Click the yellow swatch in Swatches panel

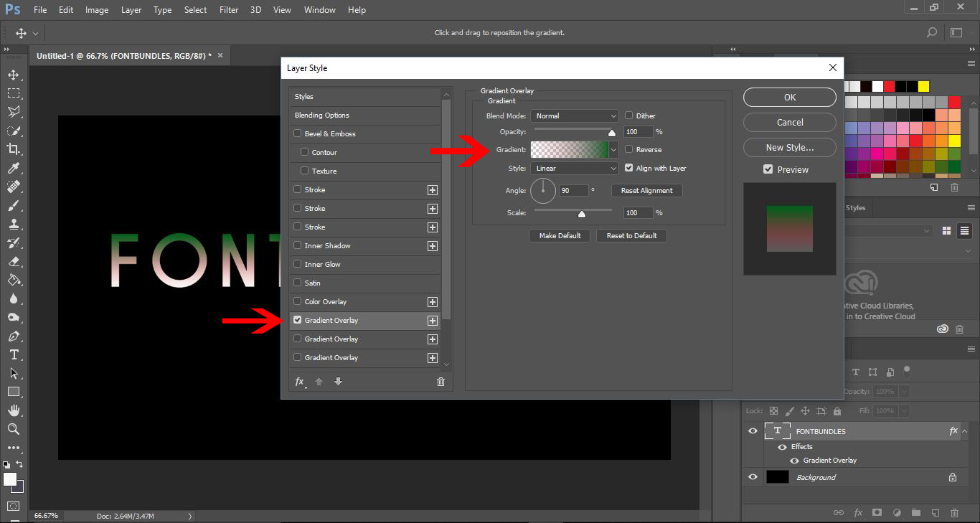coord(923,86)
